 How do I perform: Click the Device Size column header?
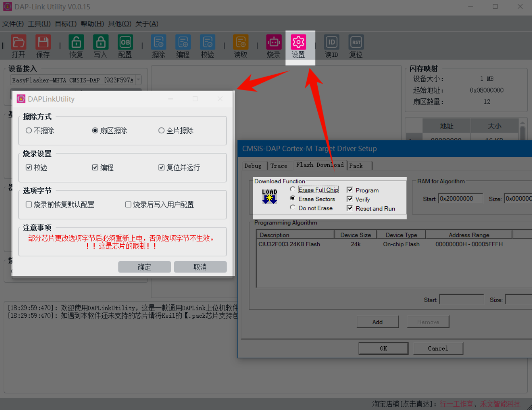coord(355,235)
